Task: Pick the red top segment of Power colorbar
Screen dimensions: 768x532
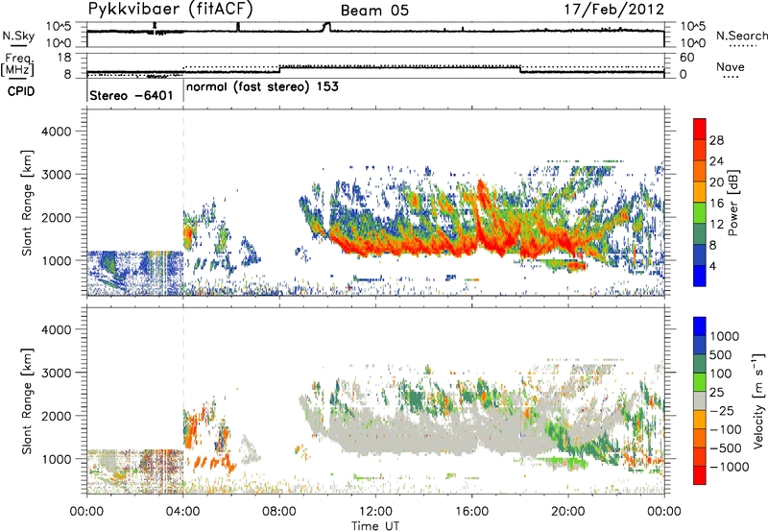Action: point(700,130)
